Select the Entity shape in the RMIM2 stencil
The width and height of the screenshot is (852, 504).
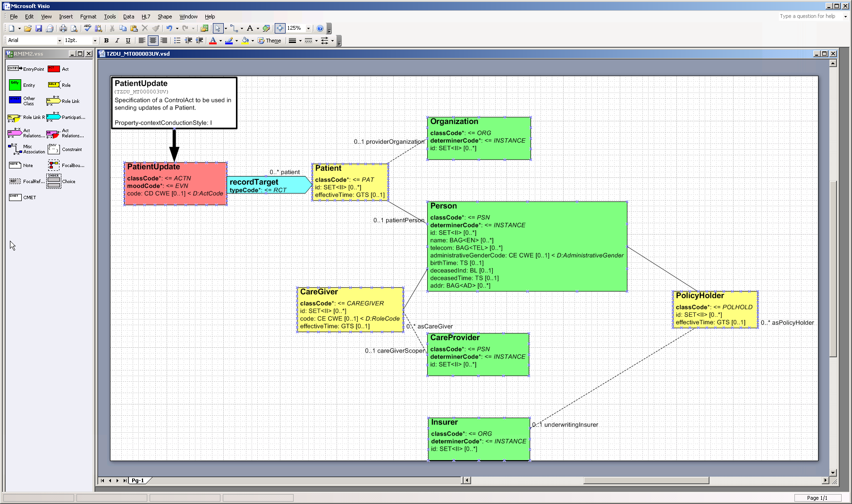tap(14, 85)
